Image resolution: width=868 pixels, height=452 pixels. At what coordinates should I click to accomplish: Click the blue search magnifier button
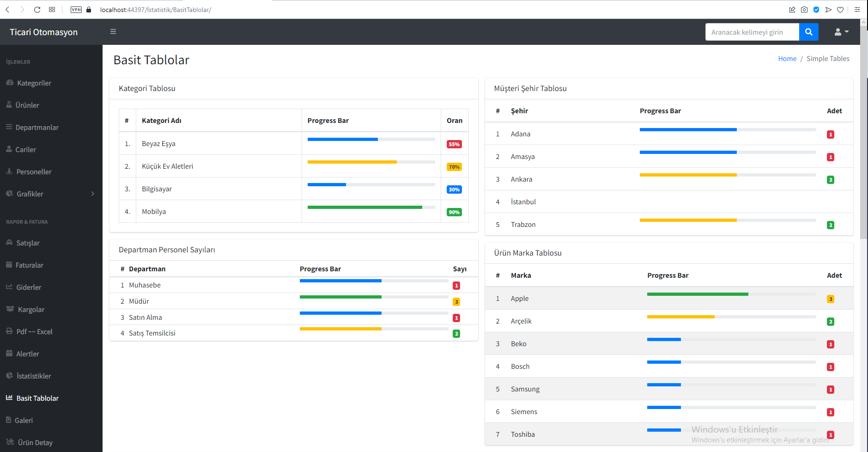(x=808, y=32)
